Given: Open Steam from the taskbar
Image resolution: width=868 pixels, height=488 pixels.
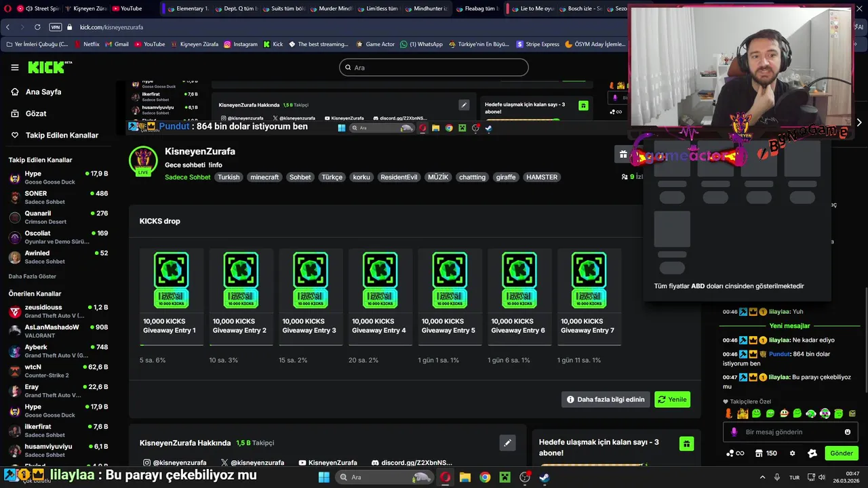Looking at the screenshot, I should click(x=544, y=477).
